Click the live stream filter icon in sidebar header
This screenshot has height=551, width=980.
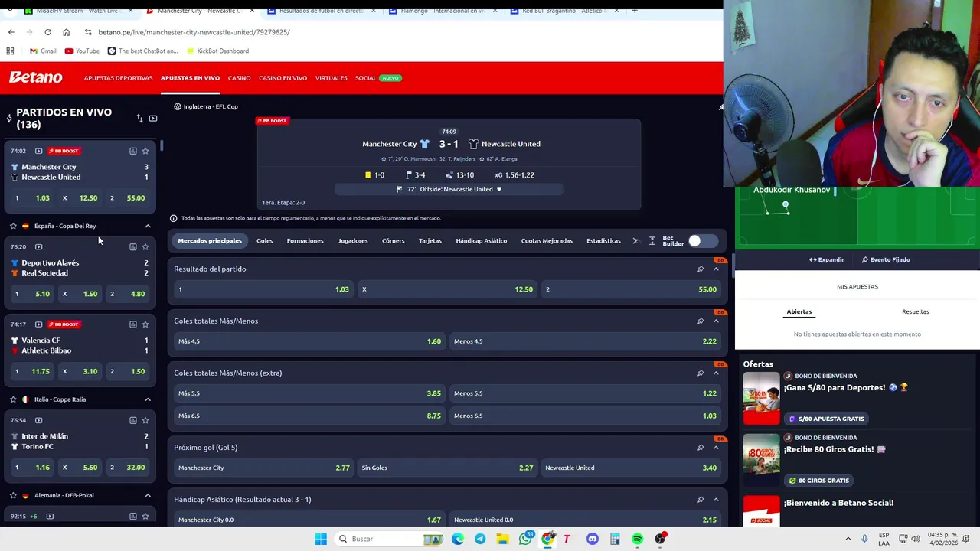(153, 119)
